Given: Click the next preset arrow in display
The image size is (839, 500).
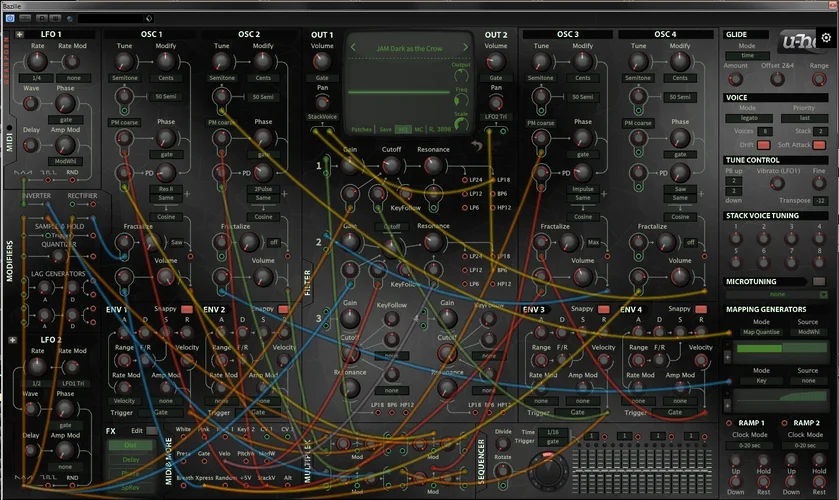Looking at the screenshot, I should pyautogui.click(x=466, y=48).
